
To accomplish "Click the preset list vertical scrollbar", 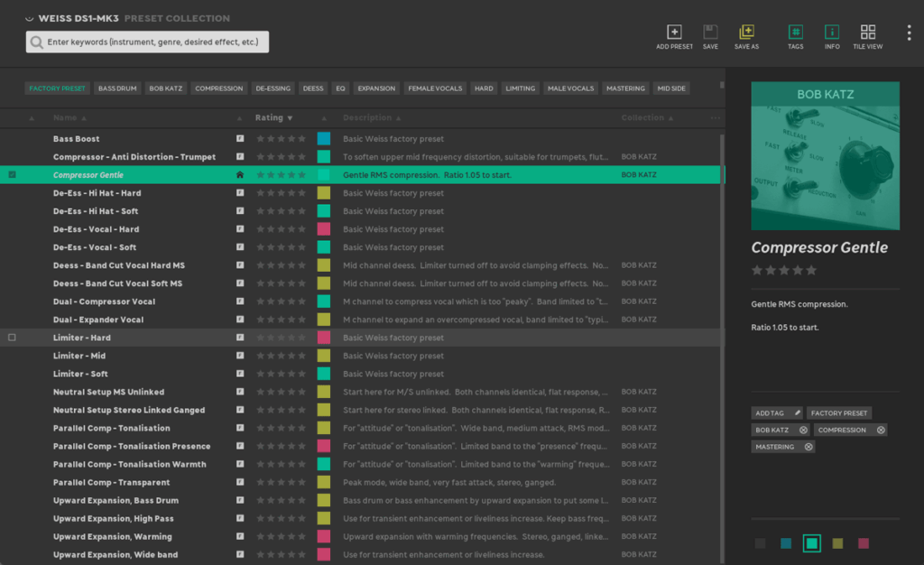I will click(722, 347).
